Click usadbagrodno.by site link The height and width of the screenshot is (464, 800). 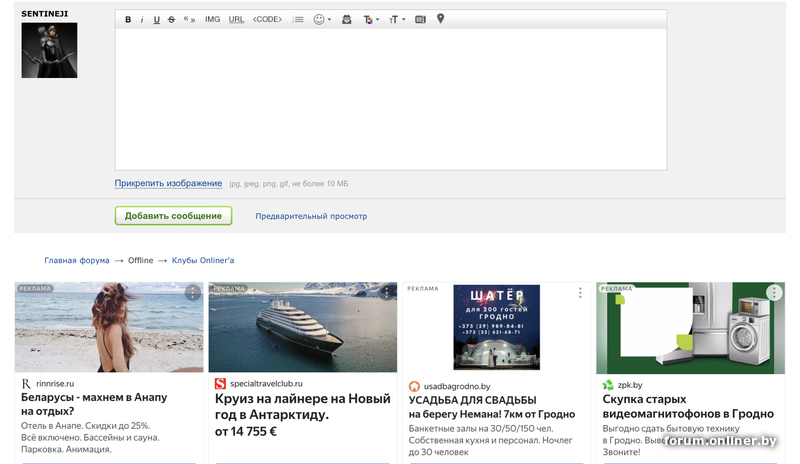(457, 386)
